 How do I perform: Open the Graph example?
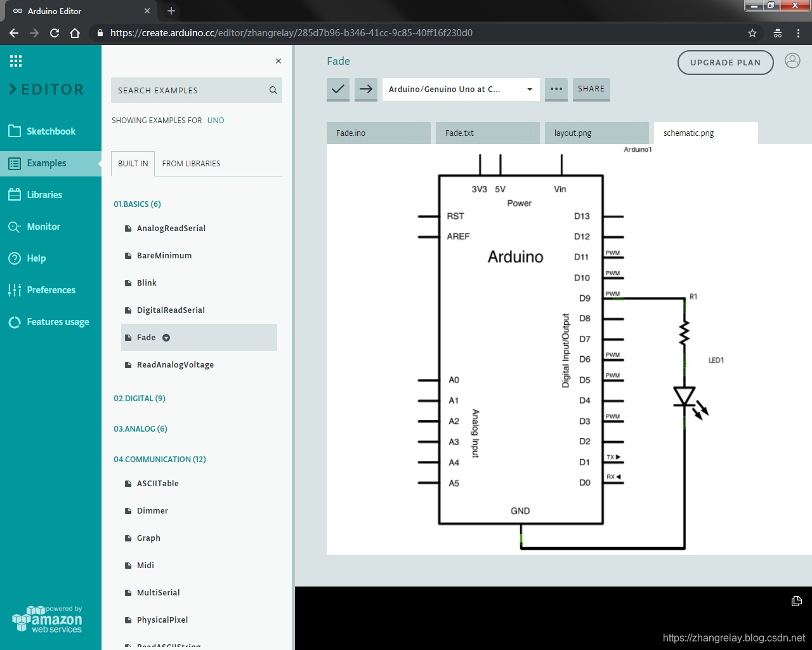coord(148,538)
